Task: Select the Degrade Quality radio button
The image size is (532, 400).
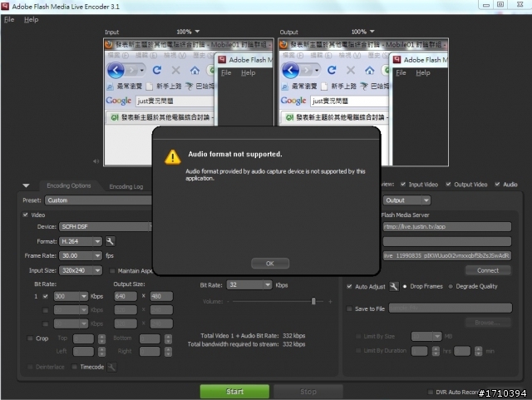Action: tap(451, 287)
